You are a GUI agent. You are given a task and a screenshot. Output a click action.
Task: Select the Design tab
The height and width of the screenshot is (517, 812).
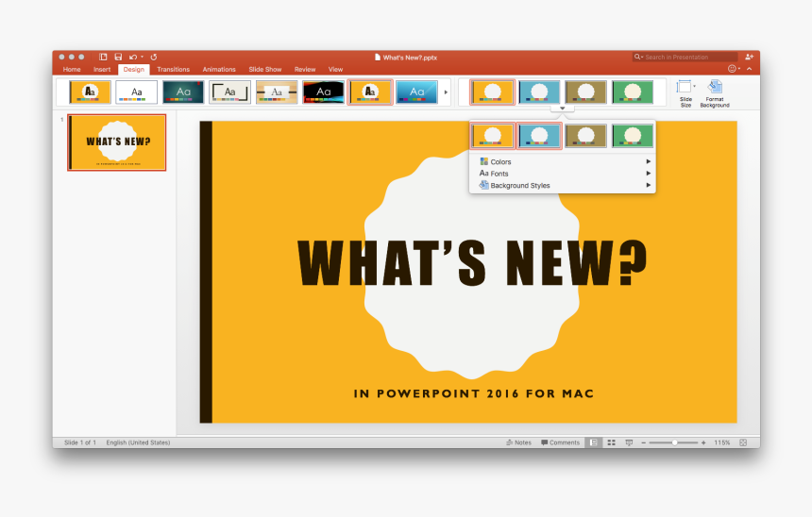134,70
